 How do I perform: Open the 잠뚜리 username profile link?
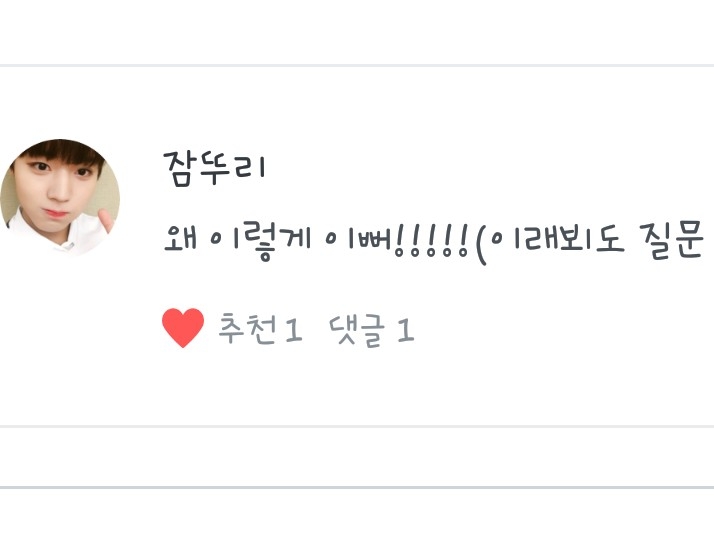tap(214, 168)
